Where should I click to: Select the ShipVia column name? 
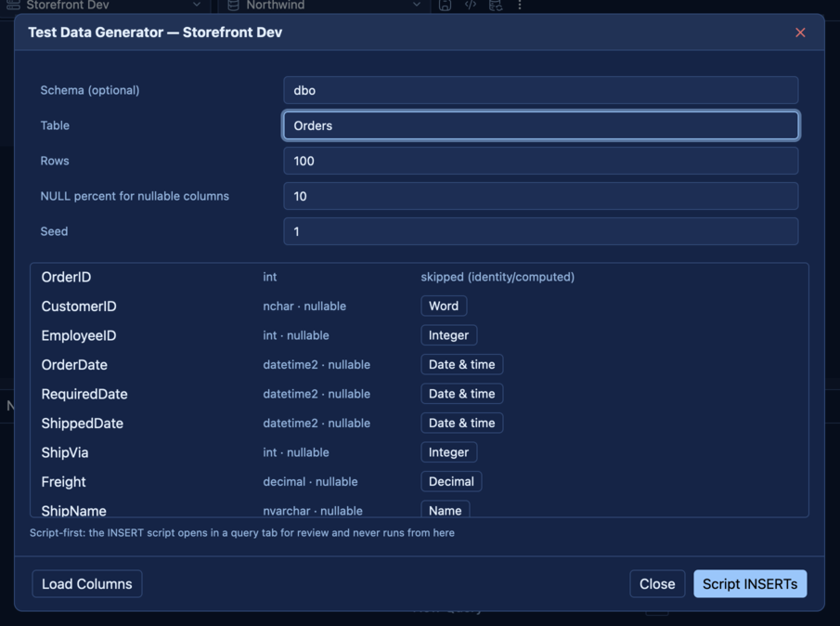coord(65,452)
